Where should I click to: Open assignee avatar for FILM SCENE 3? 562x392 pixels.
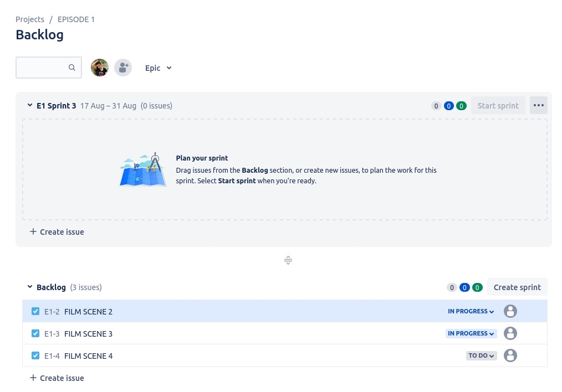click(510, 333)
